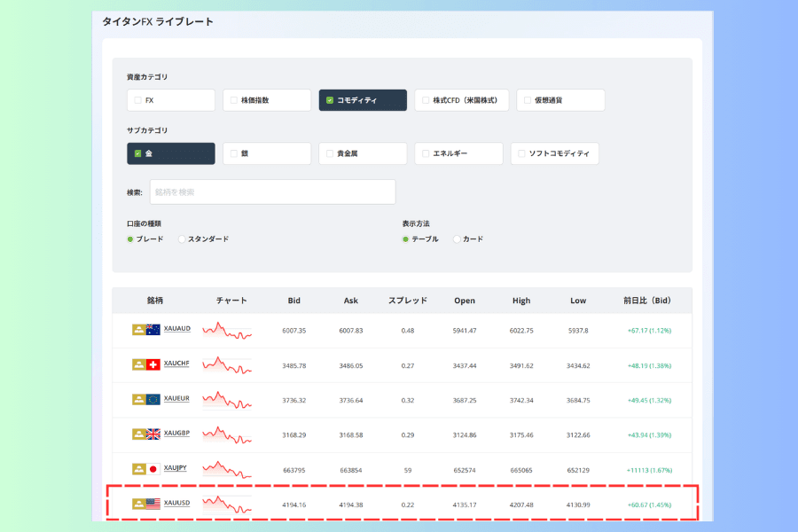Click the XAUCHF ask value 3486.05

[x=351, y=365]
